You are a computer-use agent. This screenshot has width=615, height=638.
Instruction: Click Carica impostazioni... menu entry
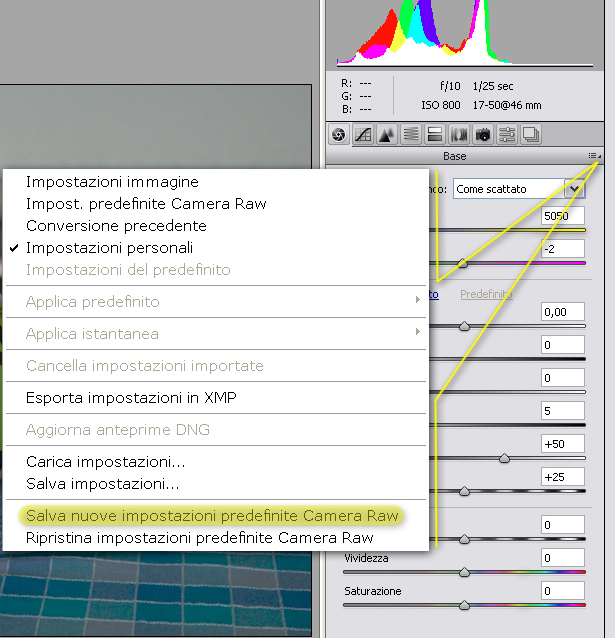[x=106, y=462]
